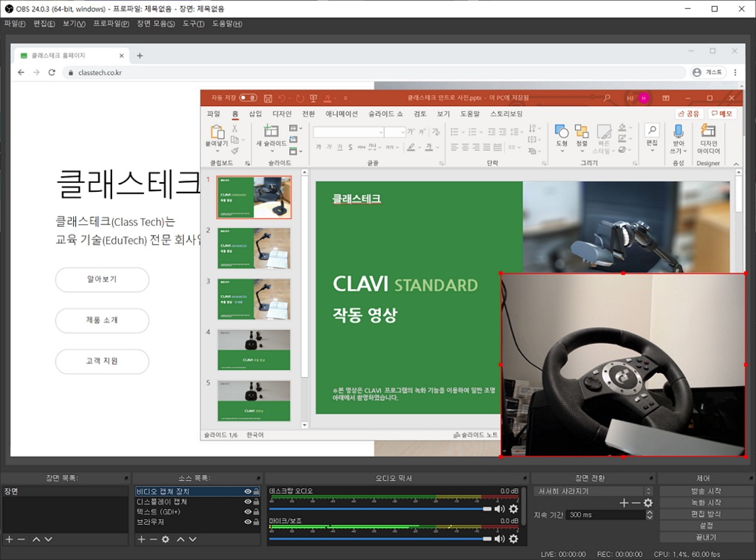Open new Chrome tab with plus icon
The height and width of the screenshot is (560, 756).
(x=140, y=56)
